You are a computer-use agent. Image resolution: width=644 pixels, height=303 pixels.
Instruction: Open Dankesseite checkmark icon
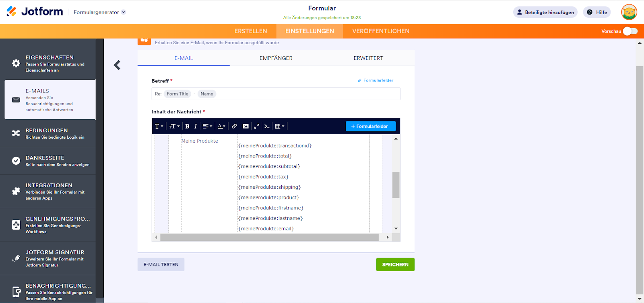(x=16, y=161)
